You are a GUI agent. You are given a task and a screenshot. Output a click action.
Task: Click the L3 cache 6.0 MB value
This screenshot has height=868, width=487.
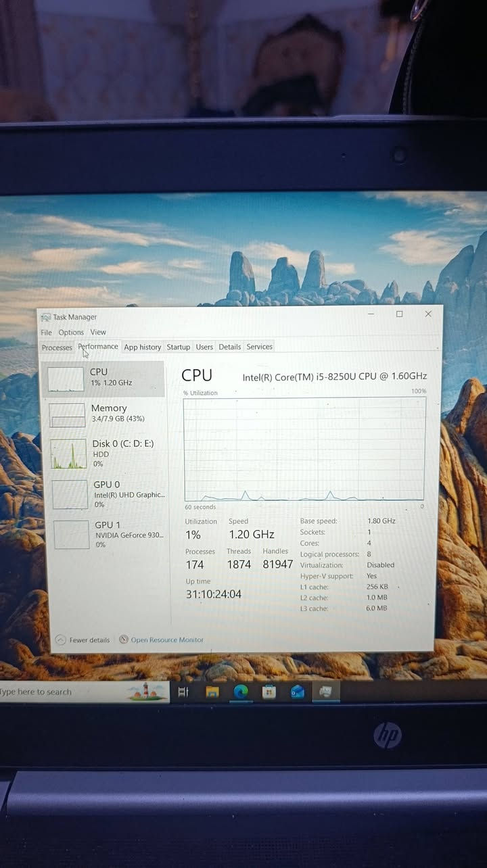[x=377, y=608]
